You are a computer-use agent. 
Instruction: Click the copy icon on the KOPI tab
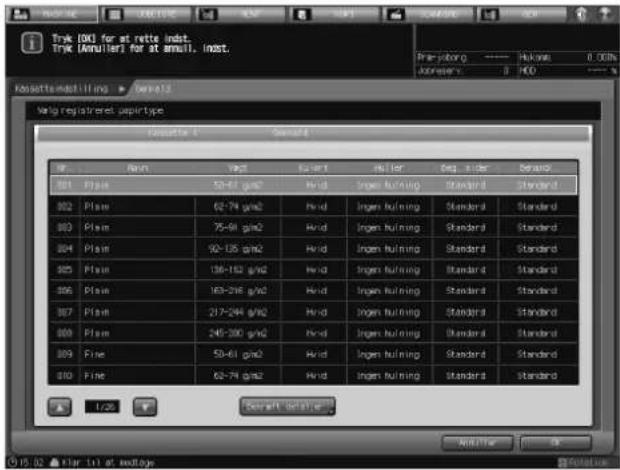point(302,15)
